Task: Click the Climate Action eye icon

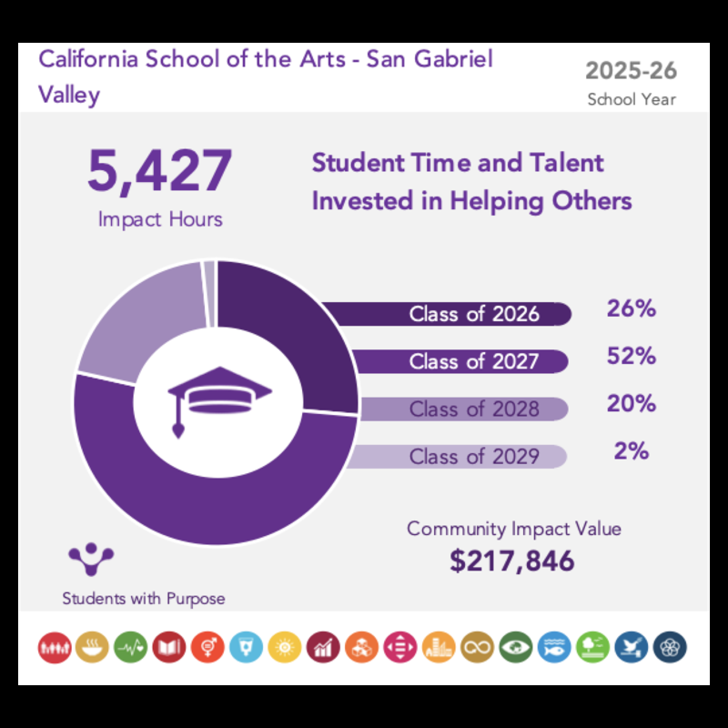Action: (x=516, y=647)
